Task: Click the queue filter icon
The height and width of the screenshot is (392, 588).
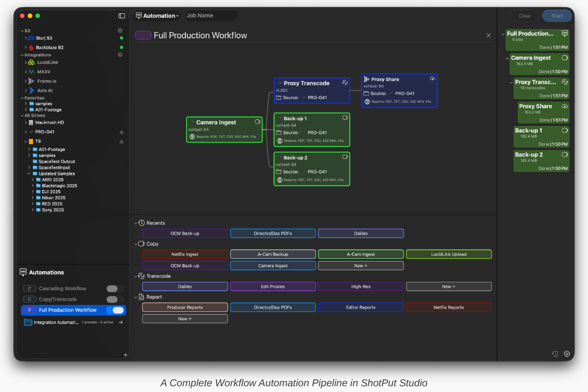Action: point(567,354)
